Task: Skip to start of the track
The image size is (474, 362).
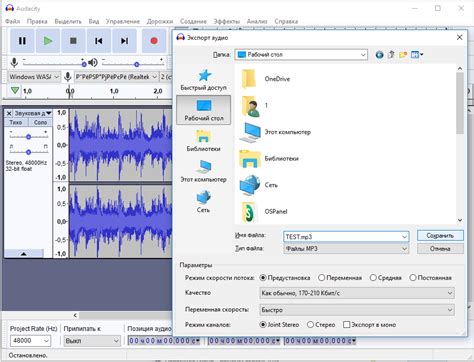Action: click(x=99, y=41)
